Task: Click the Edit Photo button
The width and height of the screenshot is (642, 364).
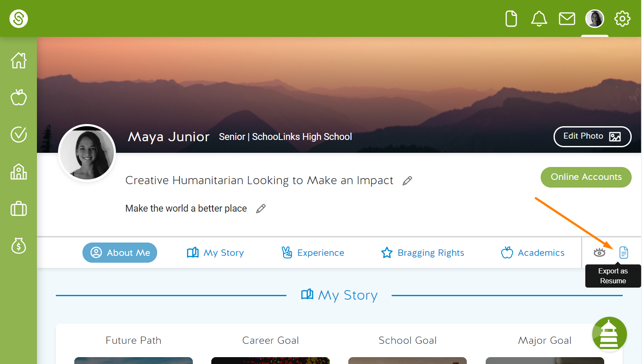Action: coord(592,136)
